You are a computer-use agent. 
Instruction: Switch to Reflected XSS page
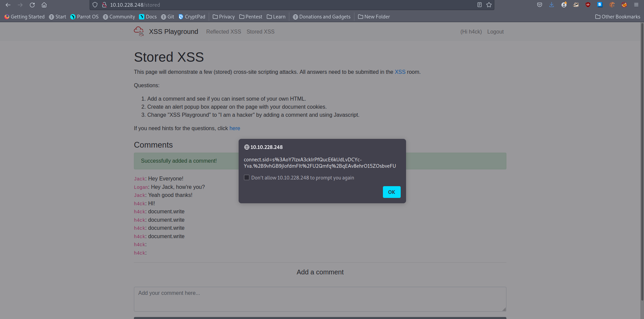[x=224, y=32]
